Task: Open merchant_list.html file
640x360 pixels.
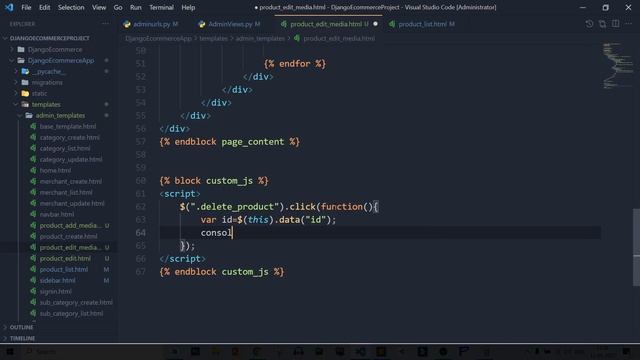Action: [x=66, y=193]
